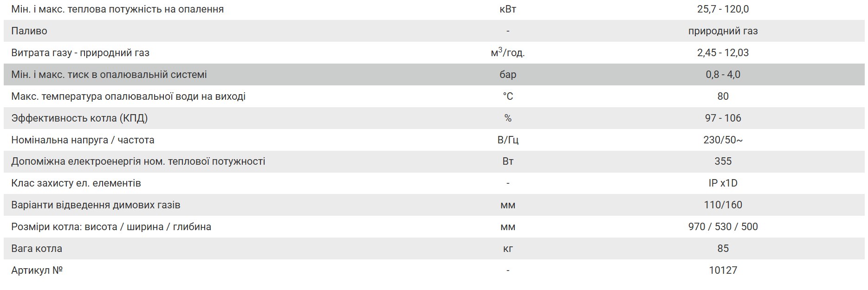Select the '0,8 - 4,0' pressure value
This screenshot has width=868, height=290.
coord(723,75)
